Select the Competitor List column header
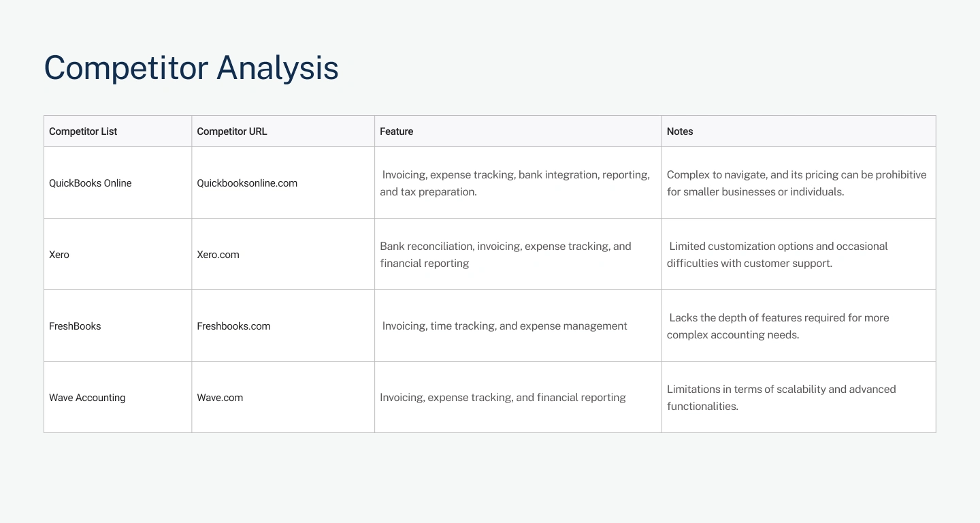The image size is (980, 523). pyautogui.click(x=83, y=131)
